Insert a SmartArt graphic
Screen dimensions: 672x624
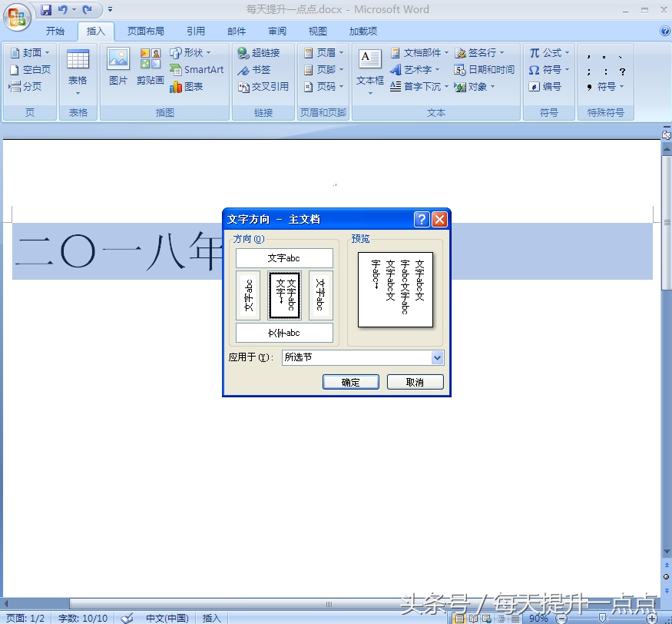pos(197,70)
